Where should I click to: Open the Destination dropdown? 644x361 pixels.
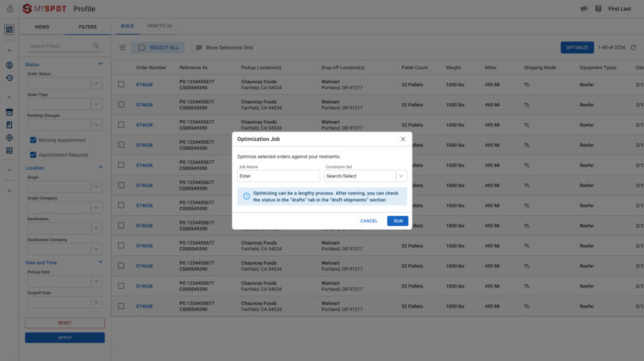[x=65, y=228]
